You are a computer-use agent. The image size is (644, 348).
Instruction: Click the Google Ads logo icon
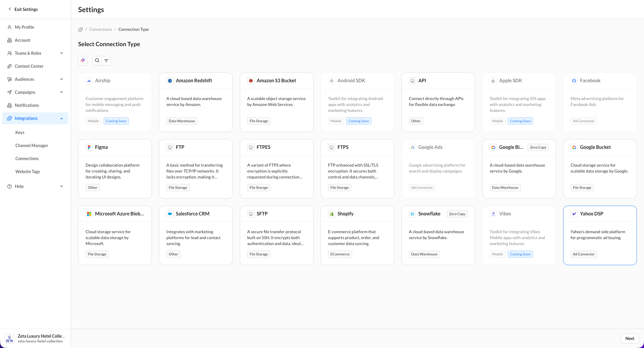[412, 147]
